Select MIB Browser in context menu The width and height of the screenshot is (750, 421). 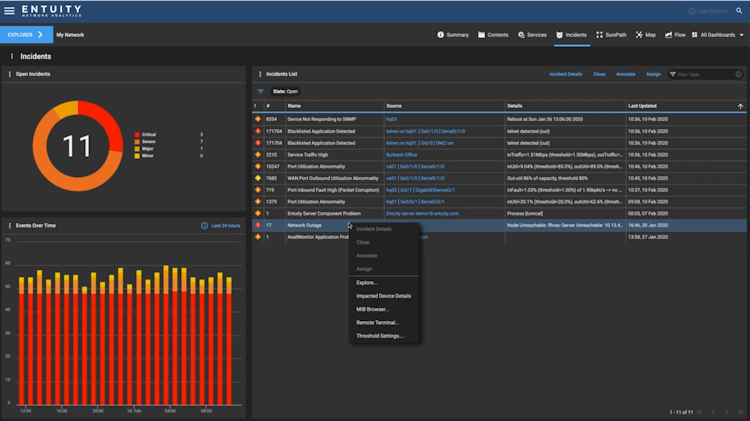tap(373, 309)
